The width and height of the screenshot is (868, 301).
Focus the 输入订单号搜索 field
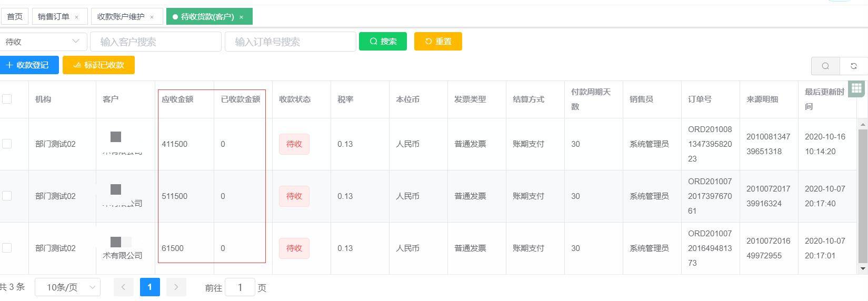click(291, 42)
